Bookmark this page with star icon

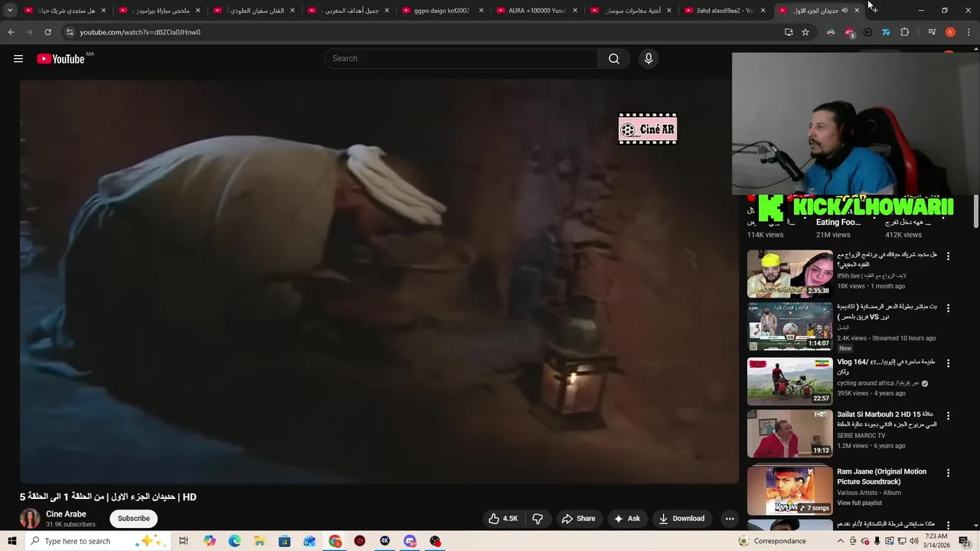point(805,32)
